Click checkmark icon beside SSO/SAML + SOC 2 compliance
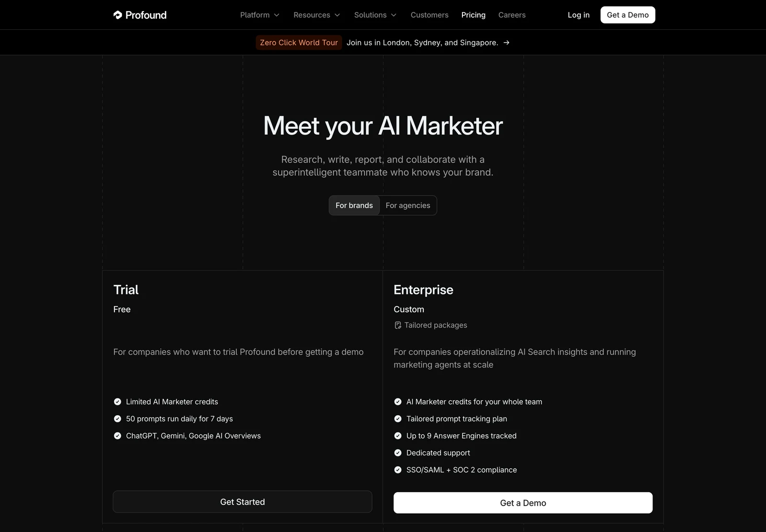 tap(398, 470)
